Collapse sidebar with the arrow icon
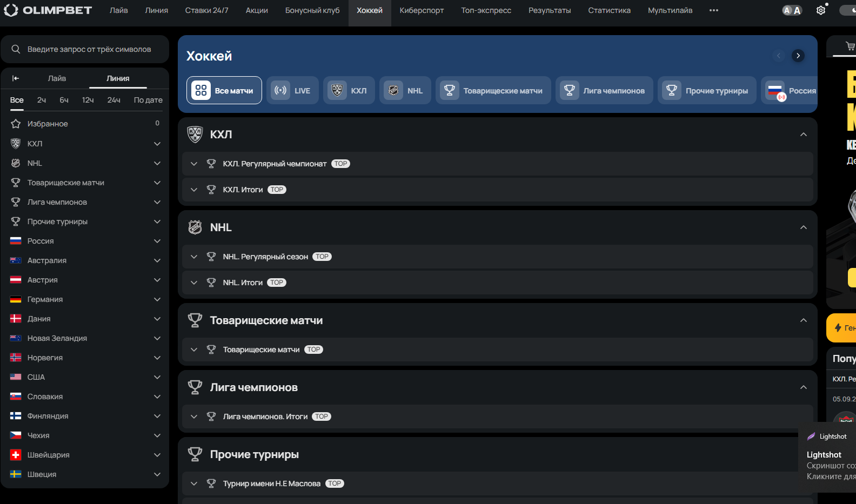The height and width of the screenshot is (504, 856). [x=16, y=78]
